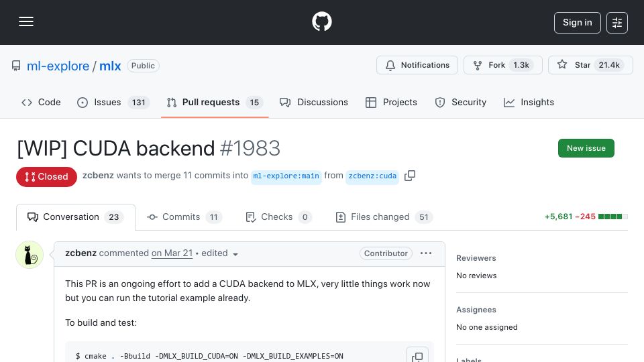
Task: Click the 'No one assigned' text
Action: pyautogui.click(x=487, y=328)
